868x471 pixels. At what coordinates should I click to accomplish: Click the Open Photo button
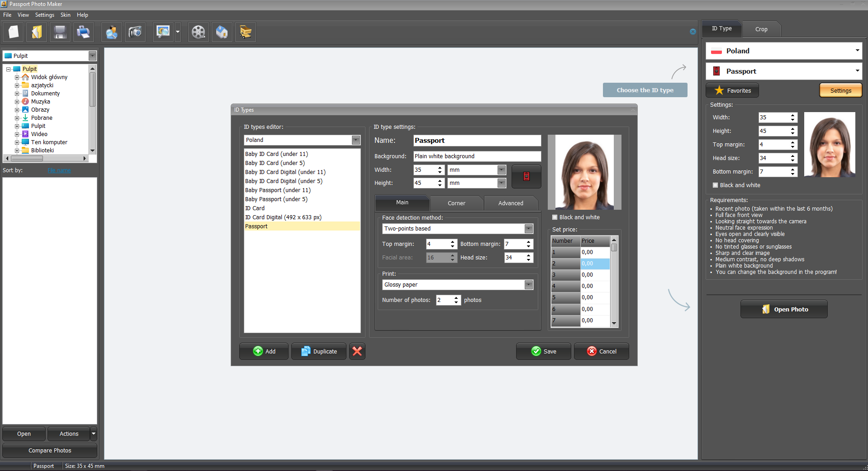tap(784, 309)
